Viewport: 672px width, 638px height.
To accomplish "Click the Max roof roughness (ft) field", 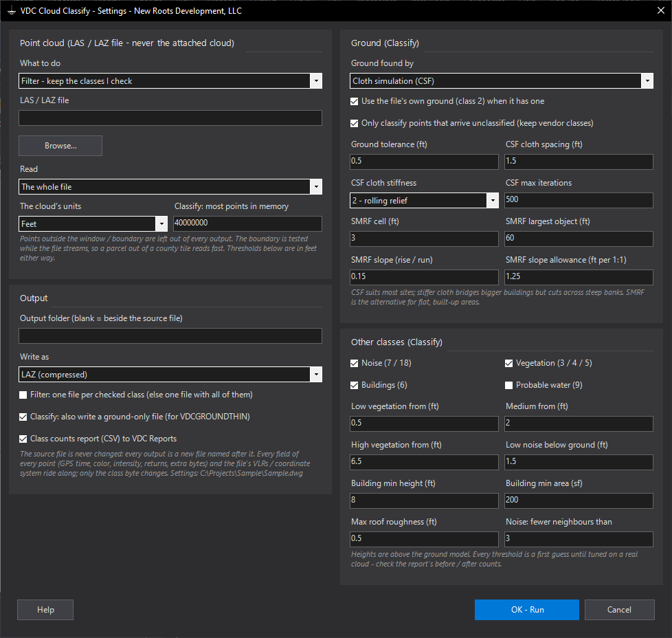I will (424, 539).
